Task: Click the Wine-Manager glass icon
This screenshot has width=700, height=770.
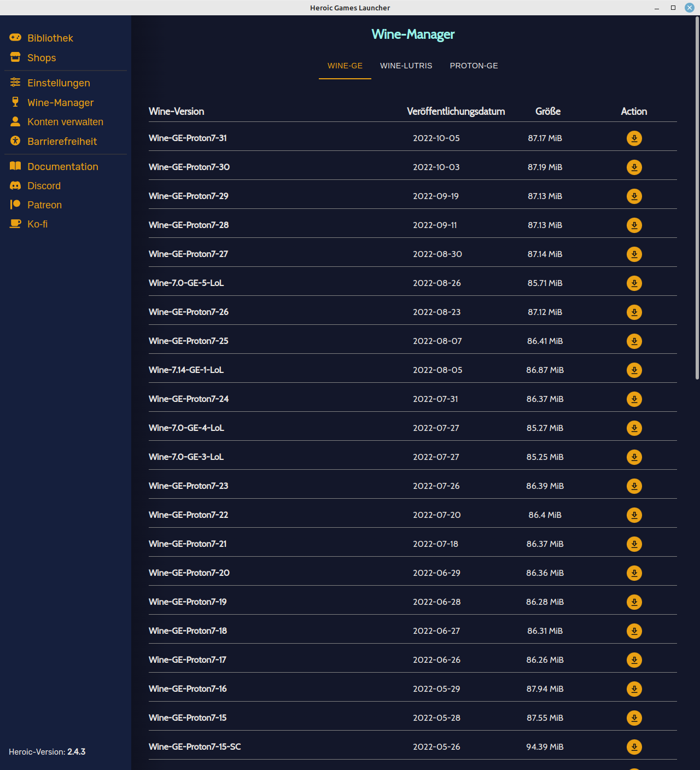Action: click(x=15, y=102)
